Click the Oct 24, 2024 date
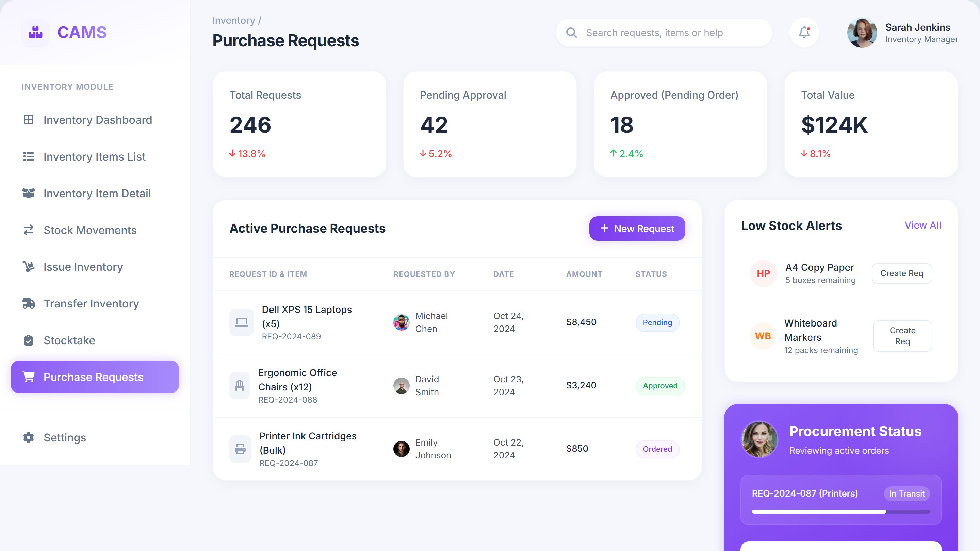This screenshot has height=551, width=980. pyautogui.click(x=508, y=322)
